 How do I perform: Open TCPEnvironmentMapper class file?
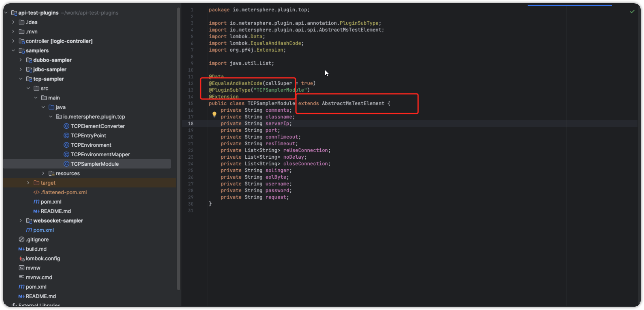coord(100,154)
